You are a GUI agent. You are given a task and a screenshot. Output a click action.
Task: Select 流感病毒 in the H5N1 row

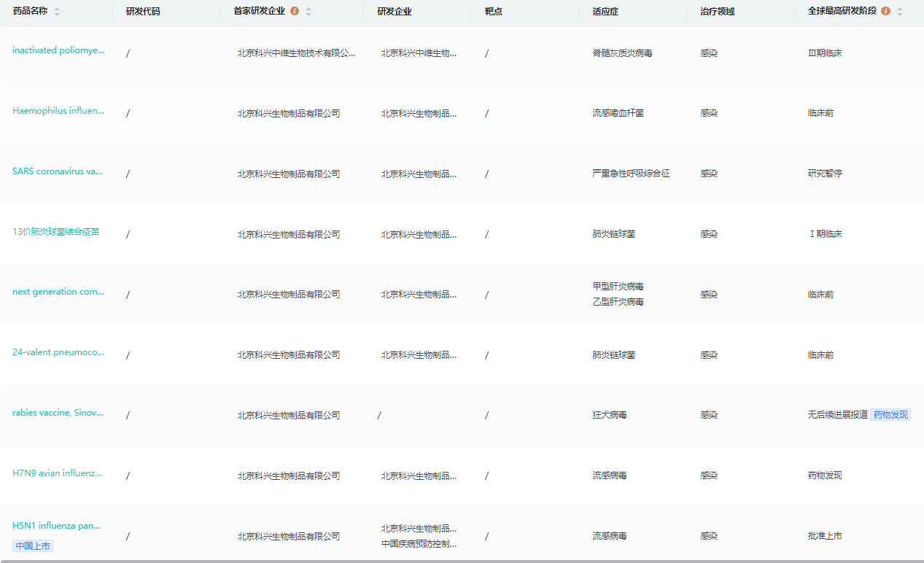pos(609,536)
